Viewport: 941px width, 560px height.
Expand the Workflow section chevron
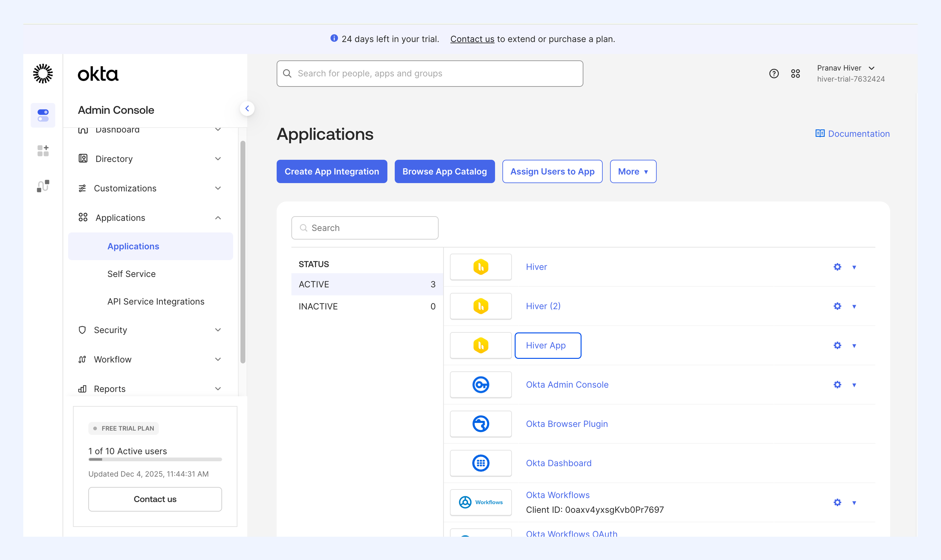coord(218,359)
